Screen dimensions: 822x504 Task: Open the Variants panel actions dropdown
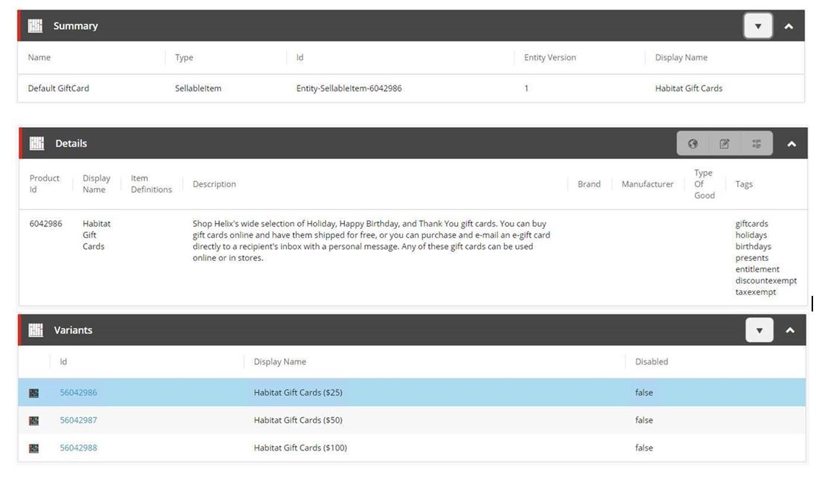tap(759, 330)
